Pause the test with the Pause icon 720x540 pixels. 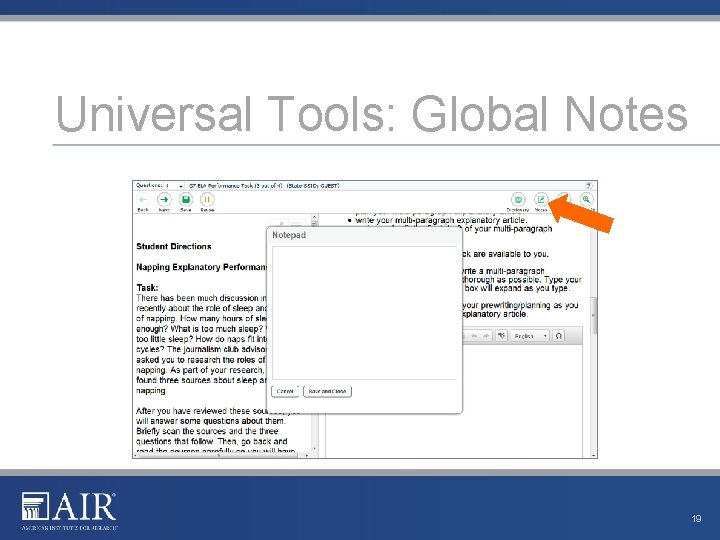tap(207, 200)
